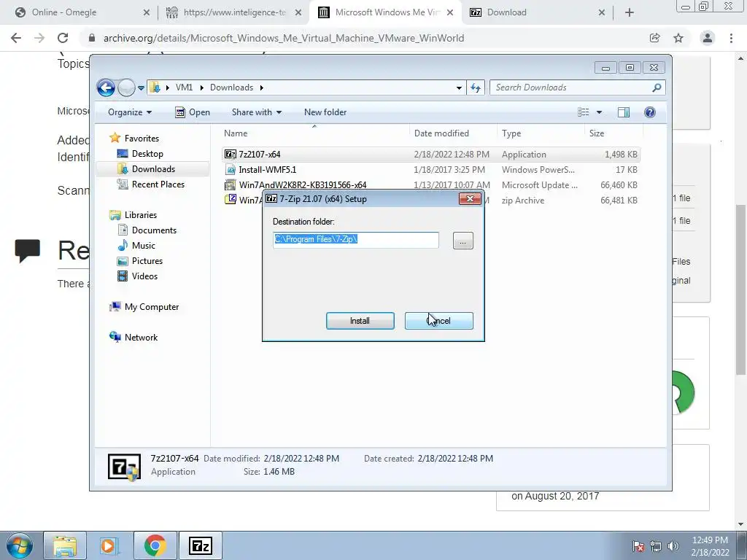Expand the arrow after VM1 breadcrumb
The image size is (747, 560).
pyautogui.click(x=201, y=87)
